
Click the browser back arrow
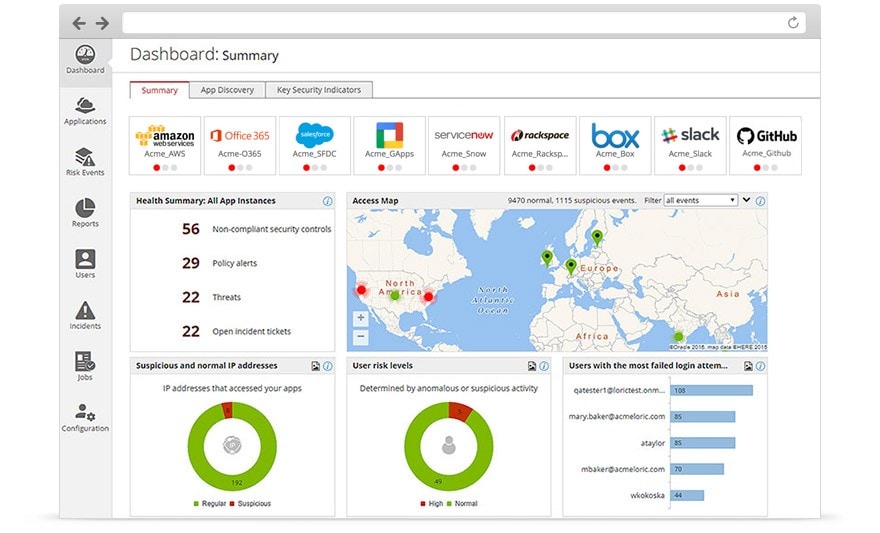pyautogui.click(x=79, y=23)
